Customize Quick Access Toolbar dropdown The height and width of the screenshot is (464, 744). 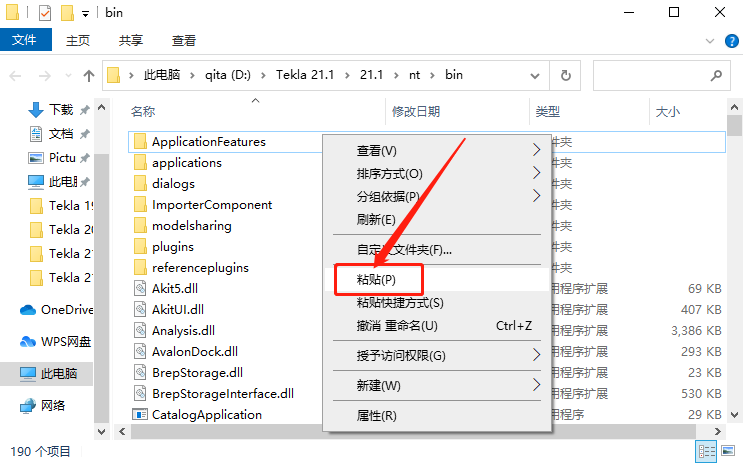(x=85, y=14)
